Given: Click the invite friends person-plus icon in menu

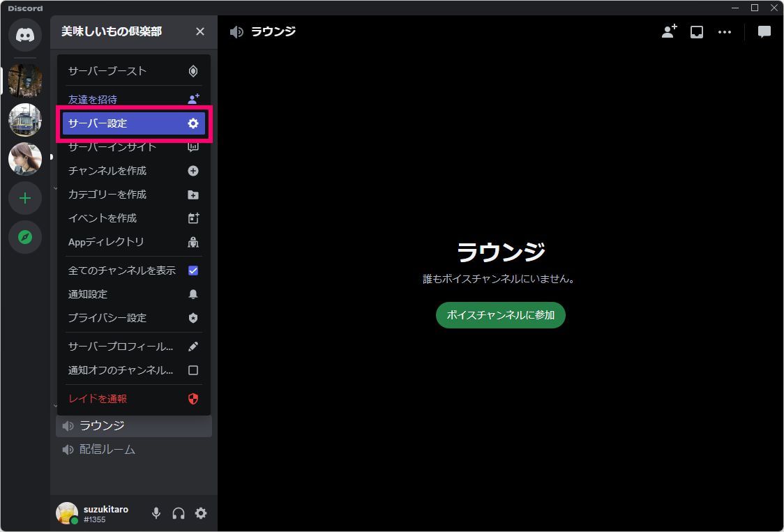Looking at the screenshot, I should [x=193, y=99].
